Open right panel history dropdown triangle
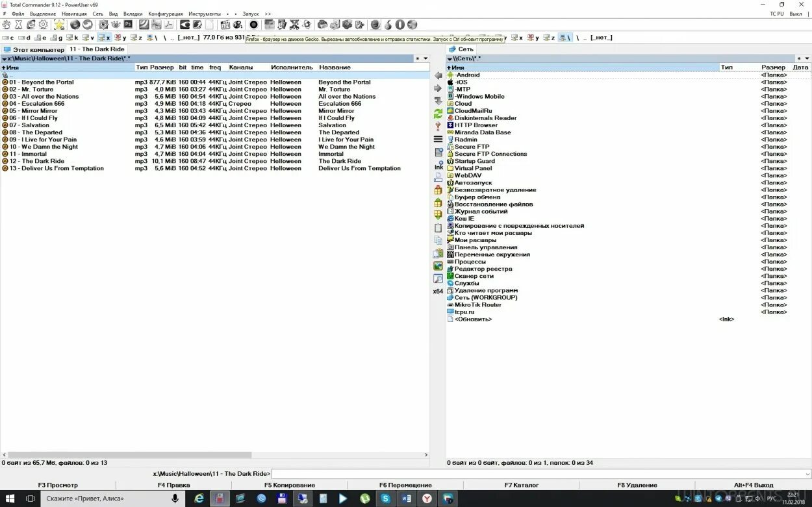 click(806, 58)
